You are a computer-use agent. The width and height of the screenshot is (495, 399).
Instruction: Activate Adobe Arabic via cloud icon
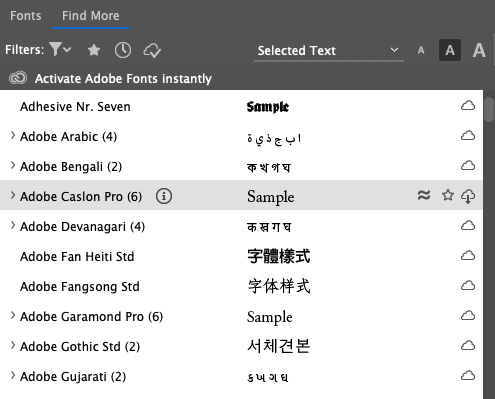pyautogui.click(x=468, y=136)
